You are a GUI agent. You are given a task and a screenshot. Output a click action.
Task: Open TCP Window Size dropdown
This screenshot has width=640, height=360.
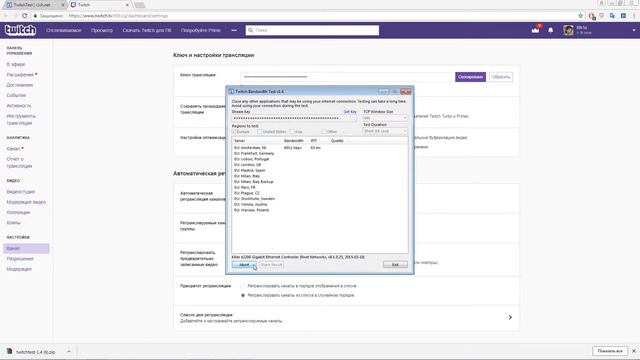click(x=385, y=118)
